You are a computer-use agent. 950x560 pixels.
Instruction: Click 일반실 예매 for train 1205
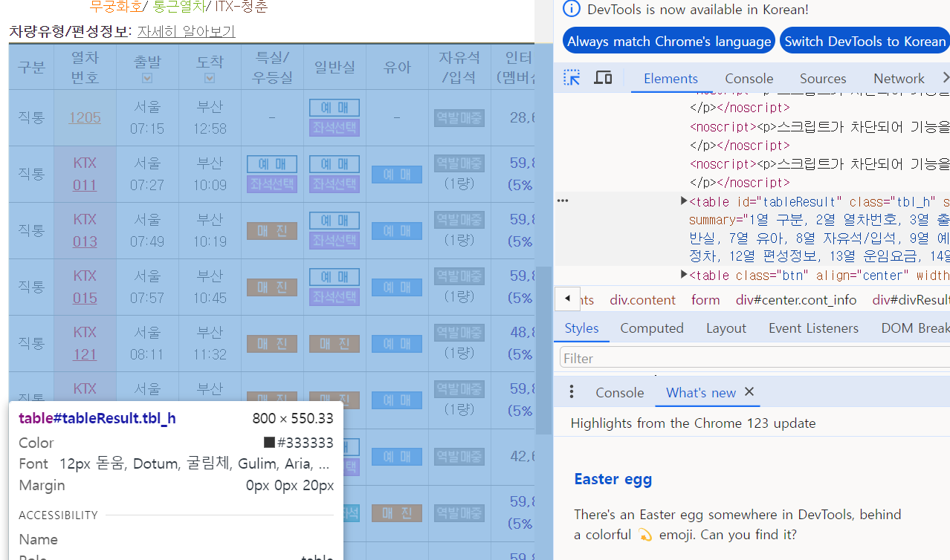[x=335, y=108]
